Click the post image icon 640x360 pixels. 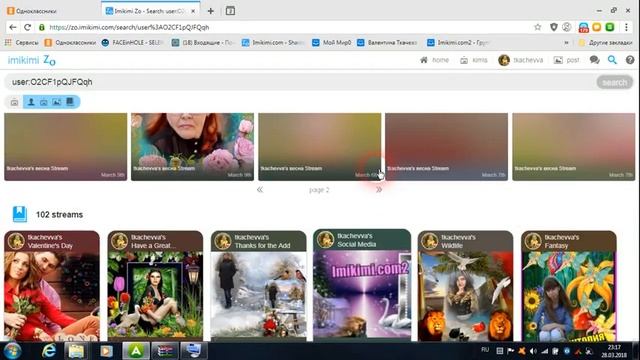(558, 60)
